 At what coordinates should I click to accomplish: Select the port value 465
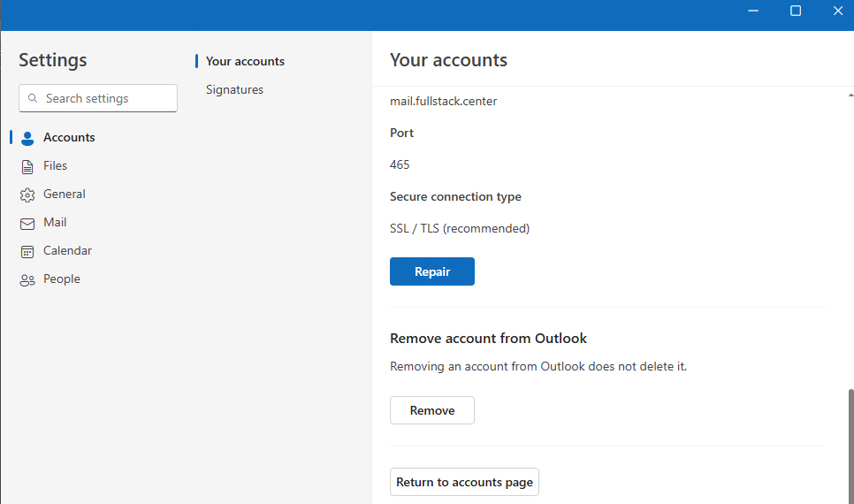point(400,164)
